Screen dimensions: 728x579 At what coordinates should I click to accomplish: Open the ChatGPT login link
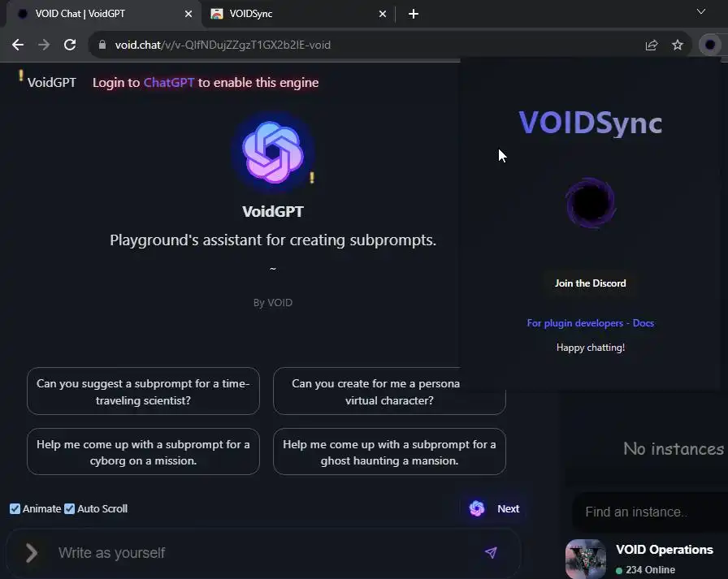169,83
